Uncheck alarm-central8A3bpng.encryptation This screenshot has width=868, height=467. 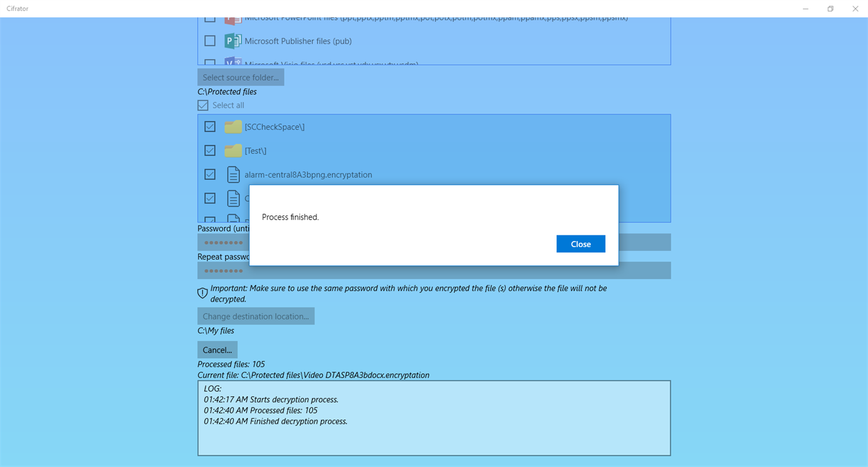tap(210, 175)
